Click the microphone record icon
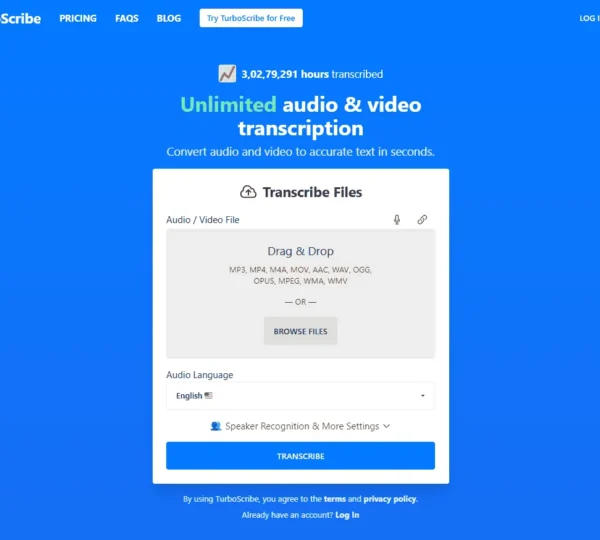Screen dimensions: 600x540 397,220
